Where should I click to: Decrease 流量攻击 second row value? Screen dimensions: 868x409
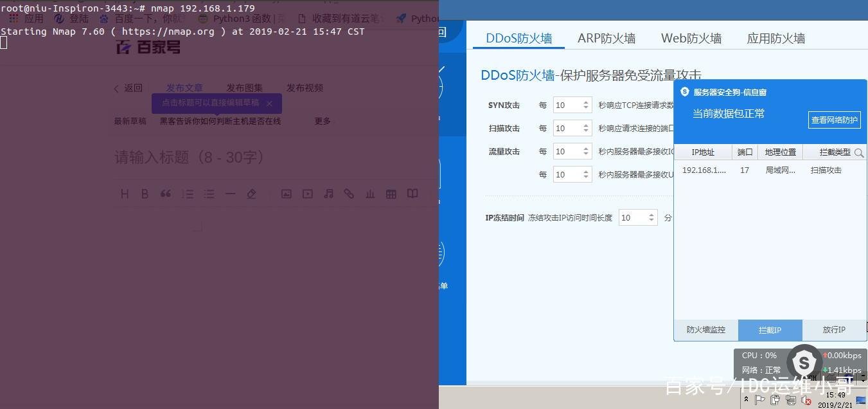pos(585,177)
